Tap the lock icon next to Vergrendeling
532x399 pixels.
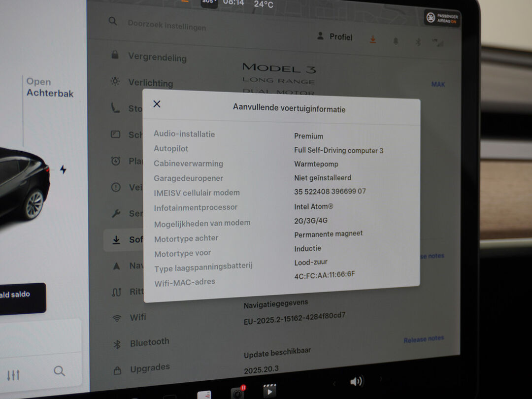click(115, 55)
